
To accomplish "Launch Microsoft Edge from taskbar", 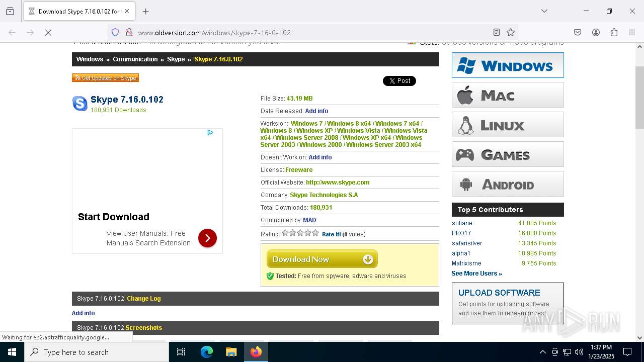I will pyautogui.click(x=207, y=352).
